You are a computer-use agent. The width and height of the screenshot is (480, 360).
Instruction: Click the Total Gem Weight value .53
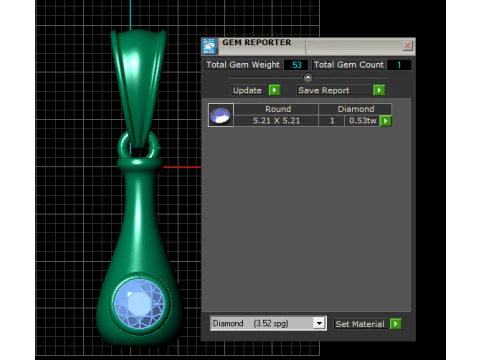[x=296, y=65]
